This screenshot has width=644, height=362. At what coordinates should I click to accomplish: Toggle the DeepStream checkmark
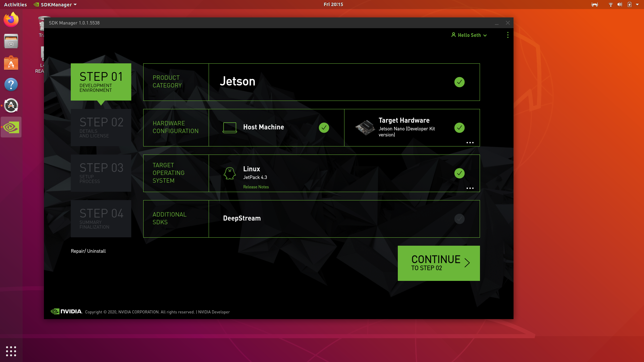(459, 219)
